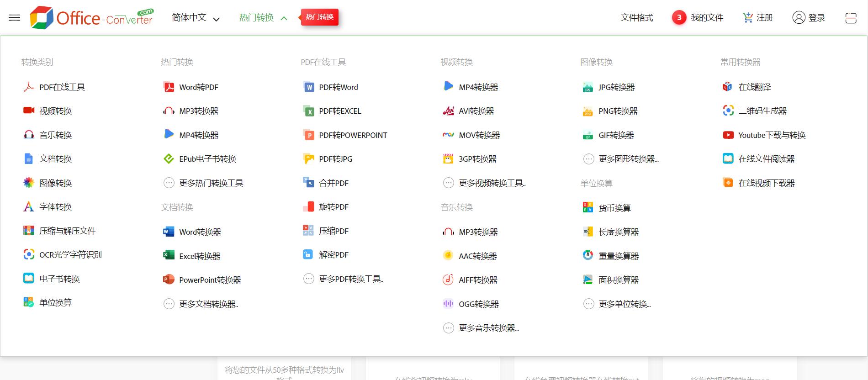Open the hamburger menu icon
The image size is (868, 380).
point(15,18)
